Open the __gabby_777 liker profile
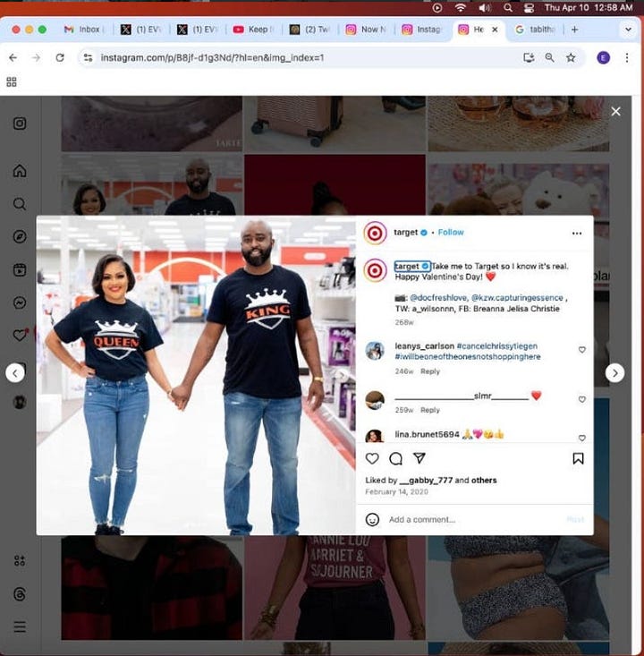Screen dimensions: 644x656 426,481
